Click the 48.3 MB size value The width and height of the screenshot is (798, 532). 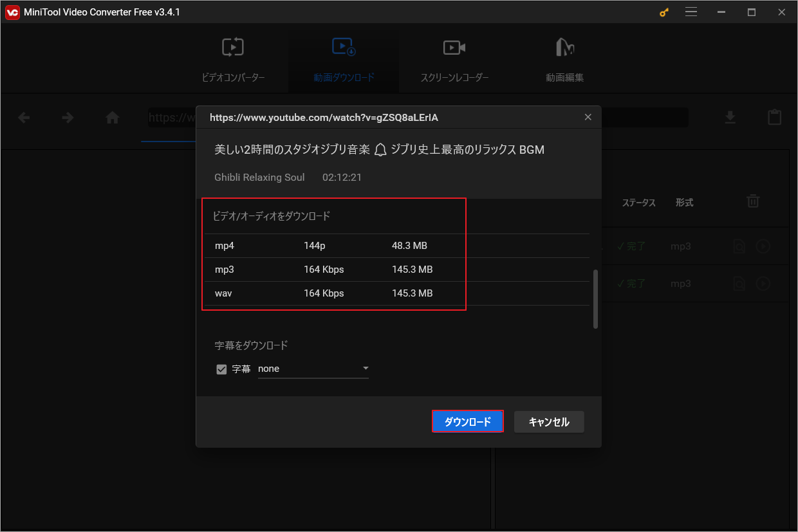coord(409,246)
